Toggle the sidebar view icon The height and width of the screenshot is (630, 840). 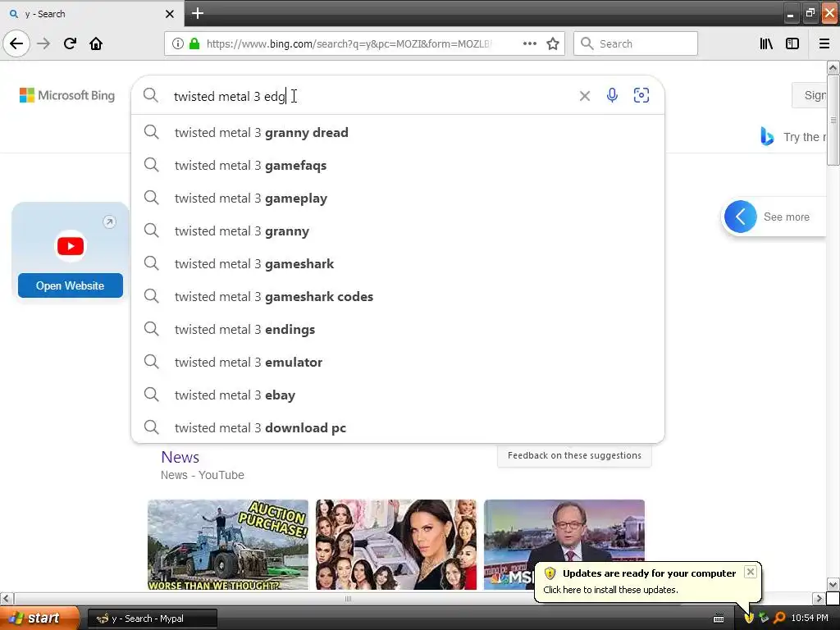click(792, 43)
